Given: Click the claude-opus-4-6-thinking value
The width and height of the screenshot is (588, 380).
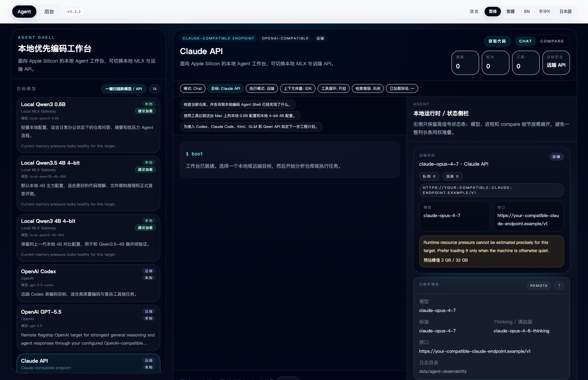Looking at the screenshot, I should 521,331.
